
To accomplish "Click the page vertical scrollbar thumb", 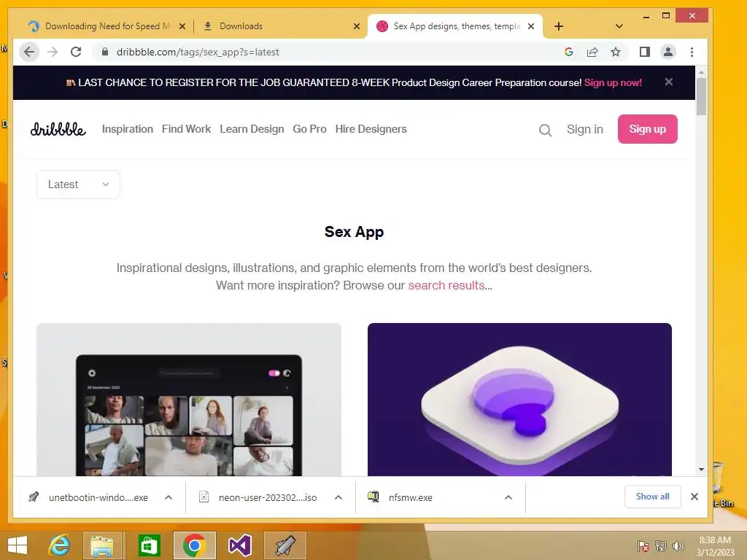I will (701, 97).
